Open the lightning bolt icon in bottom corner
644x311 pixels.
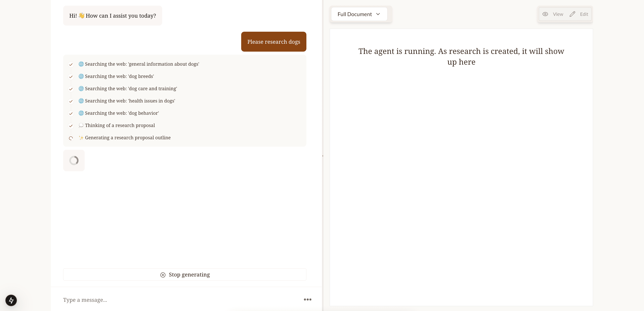[11, 301]
